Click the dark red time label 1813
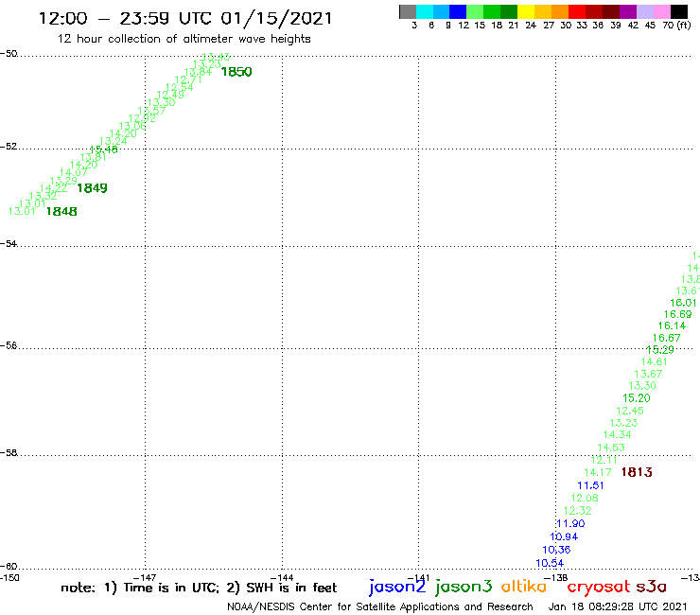The width and height of the screenshot is (700, 615). [637, 472]
